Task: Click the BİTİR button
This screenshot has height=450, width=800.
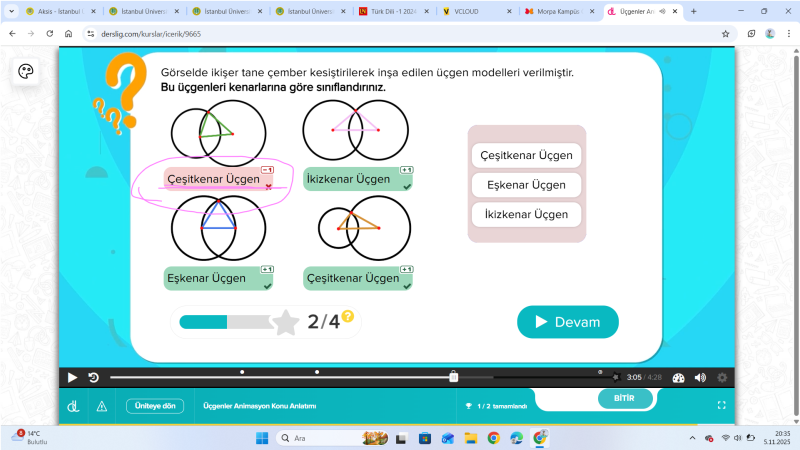Action: click(625, 398)
